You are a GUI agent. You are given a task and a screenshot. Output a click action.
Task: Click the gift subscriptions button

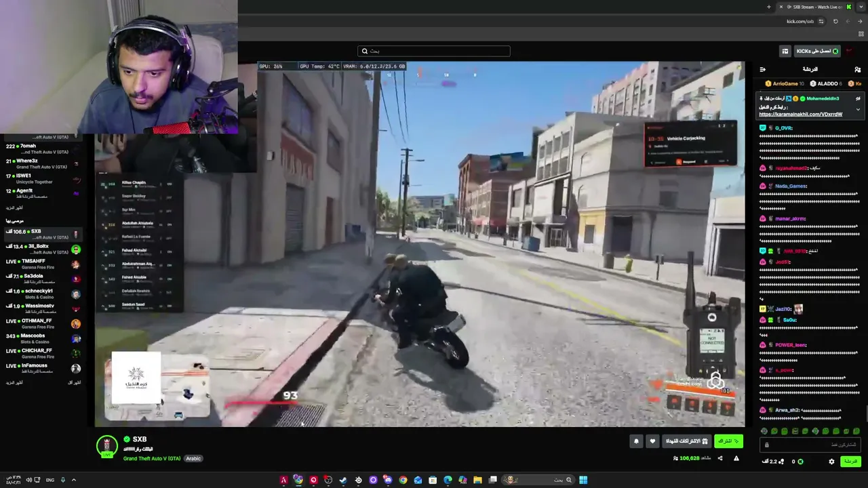point(686,441)
